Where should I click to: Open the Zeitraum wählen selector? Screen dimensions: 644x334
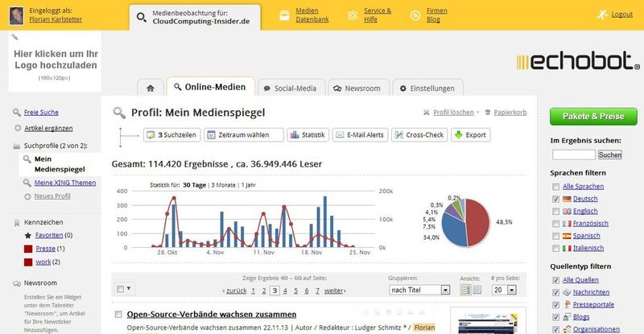point(244,134)
